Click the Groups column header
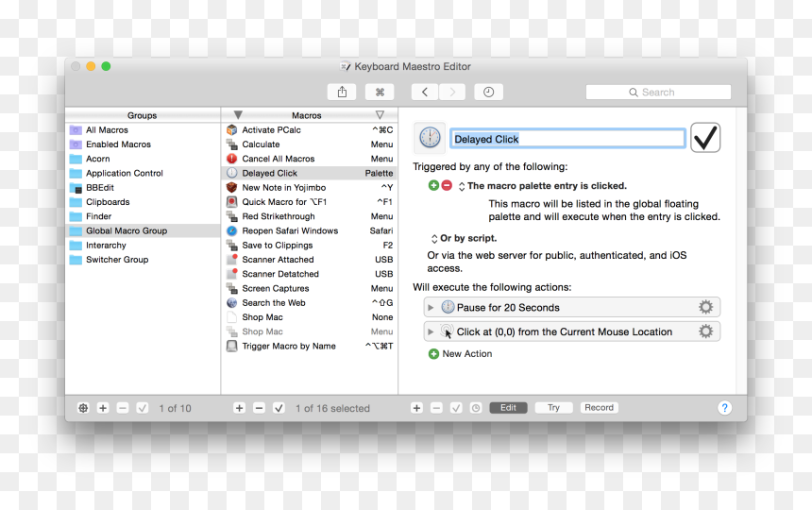 pyautogui.click(x=143, y=115)
